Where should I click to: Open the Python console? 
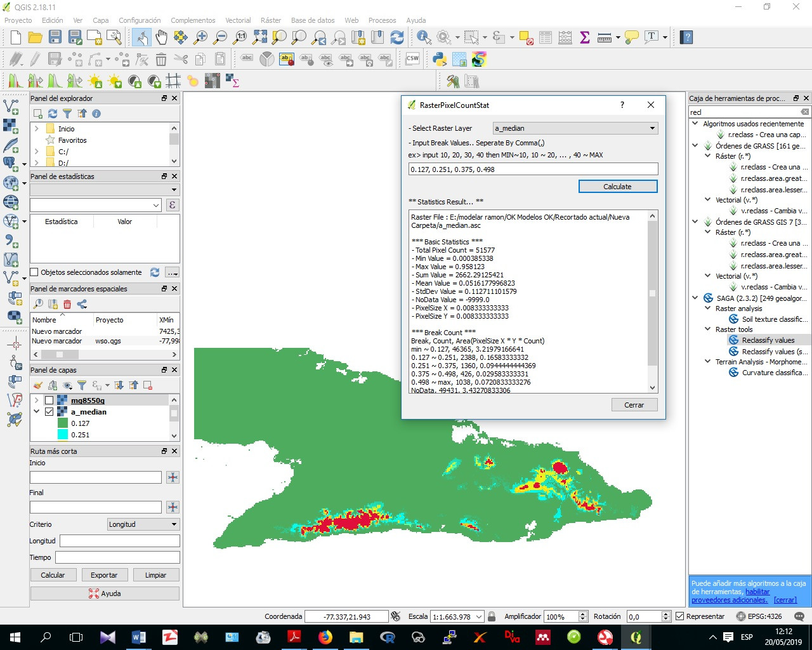click(440, 59)
